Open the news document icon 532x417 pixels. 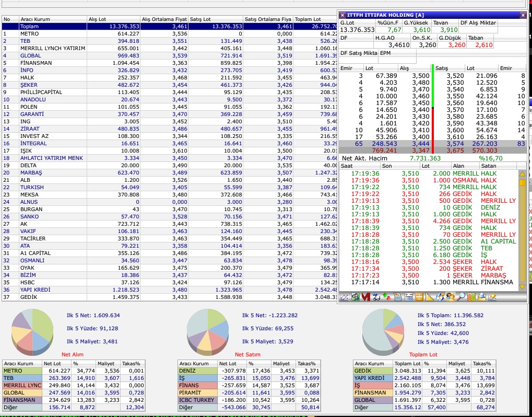[397, 297]
